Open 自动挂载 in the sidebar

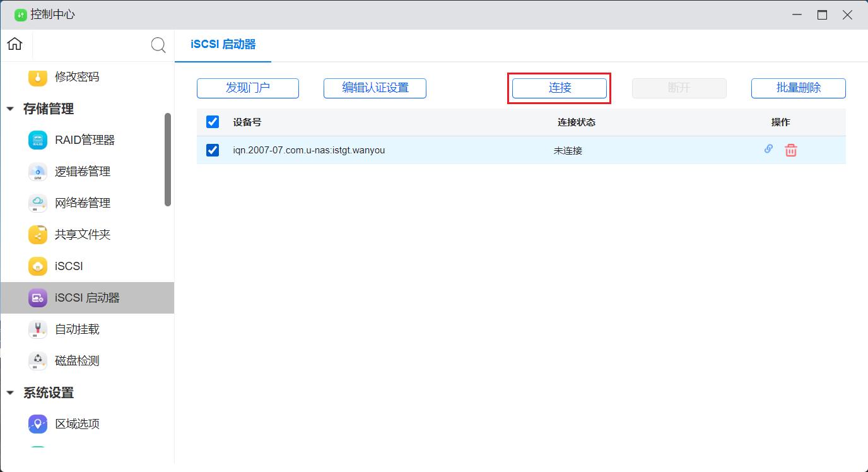(x=77, y=329)
